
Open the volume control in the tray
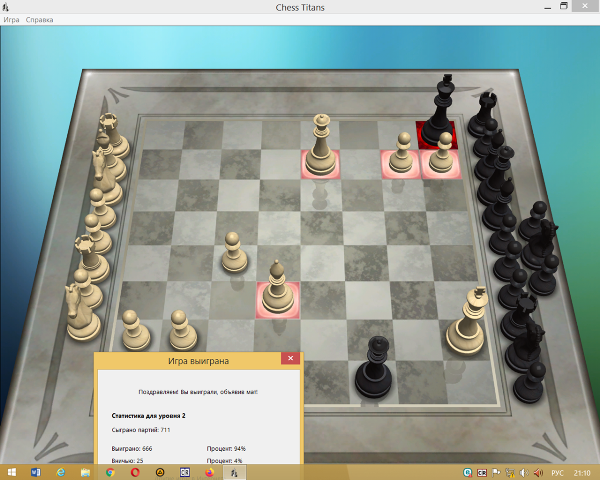tap(539, 471)
